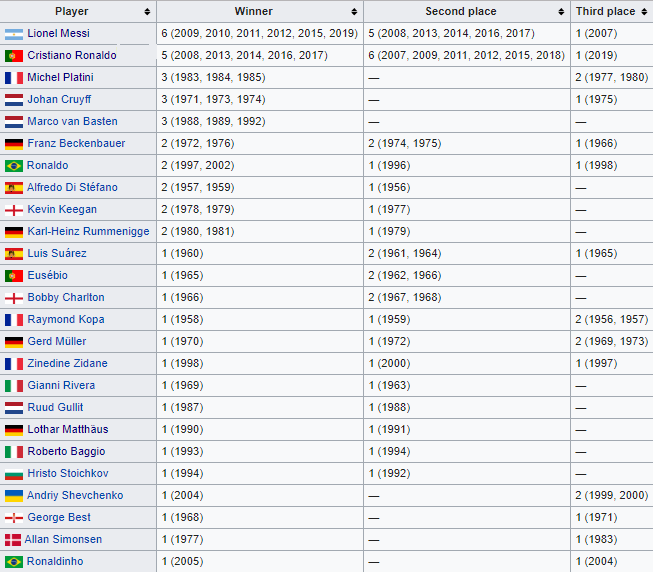Viewport: 653px width, 572px height.
Task: Visit the Karl-Heinz Rummenigge page link
Action: 88,231
